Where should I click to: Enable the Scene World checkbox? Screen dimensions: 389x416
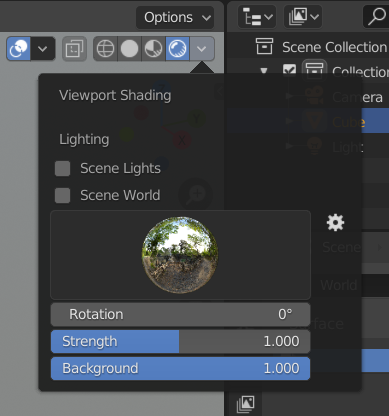point(63,195)
